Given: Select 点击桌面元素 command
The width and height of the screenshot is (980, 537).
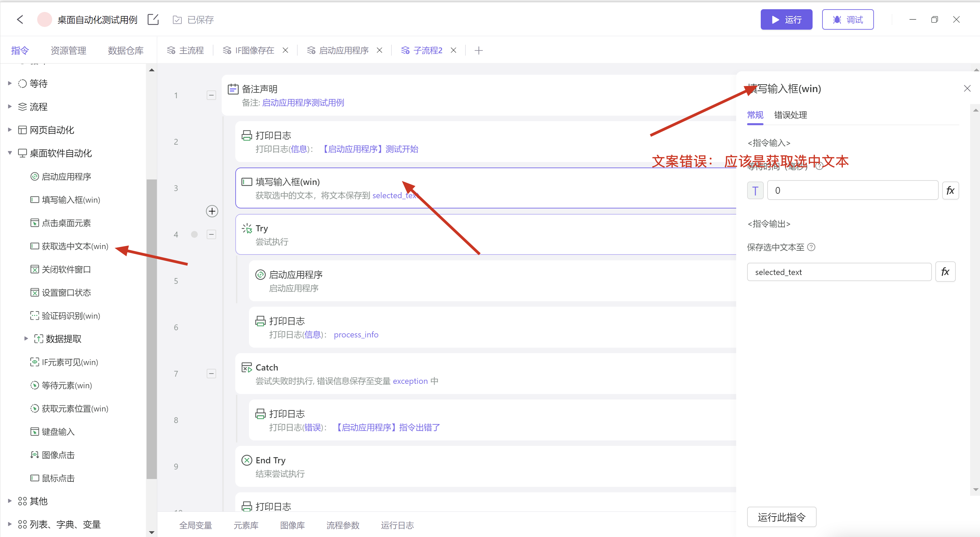Looking at the screenshot, I should pos(61,223).
